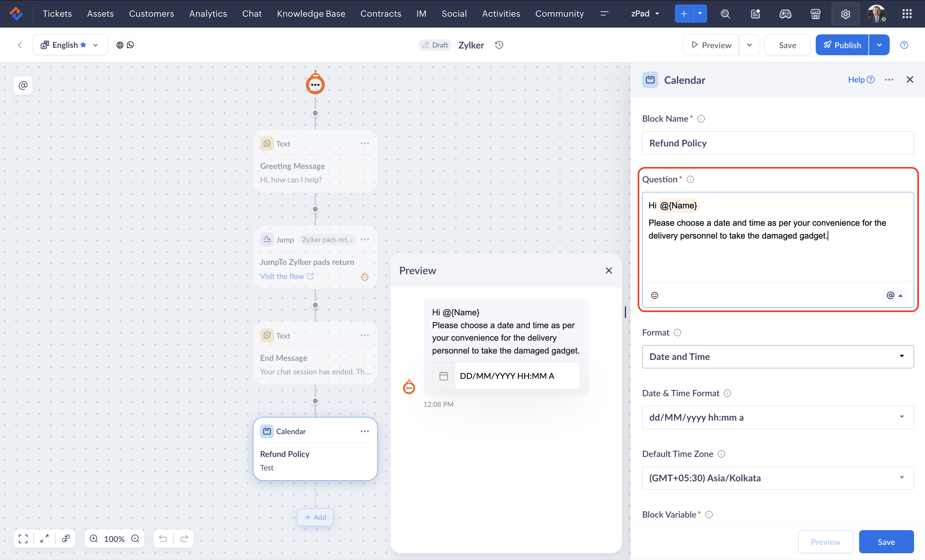The image size is (925, 560).
Task: Click the undo arrow in canvas toolbar
Action: coord(163,538)
